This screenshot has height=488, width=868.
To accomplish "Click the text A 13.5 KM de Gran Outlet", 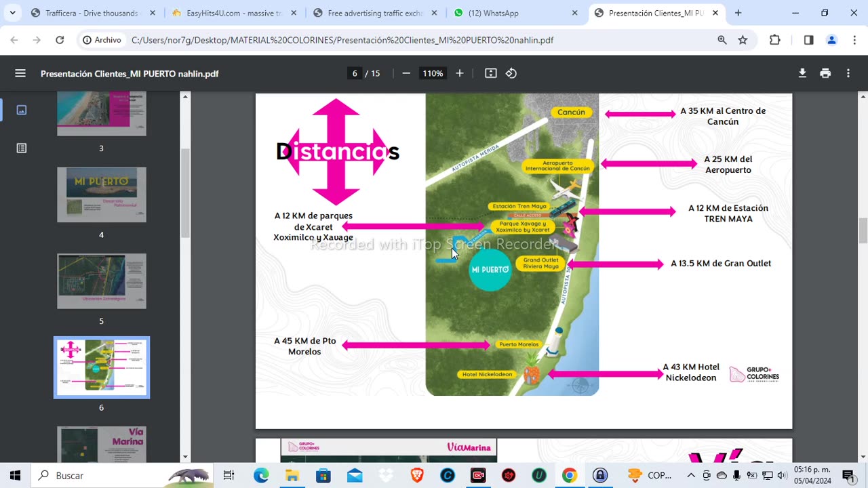I will [721, 263].
